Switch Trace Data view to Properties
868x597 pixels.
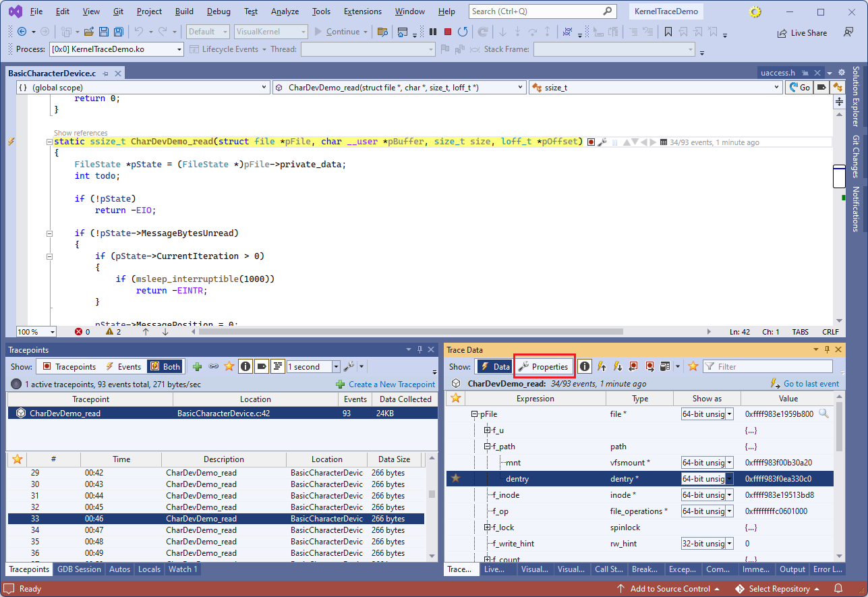(544, 366)
